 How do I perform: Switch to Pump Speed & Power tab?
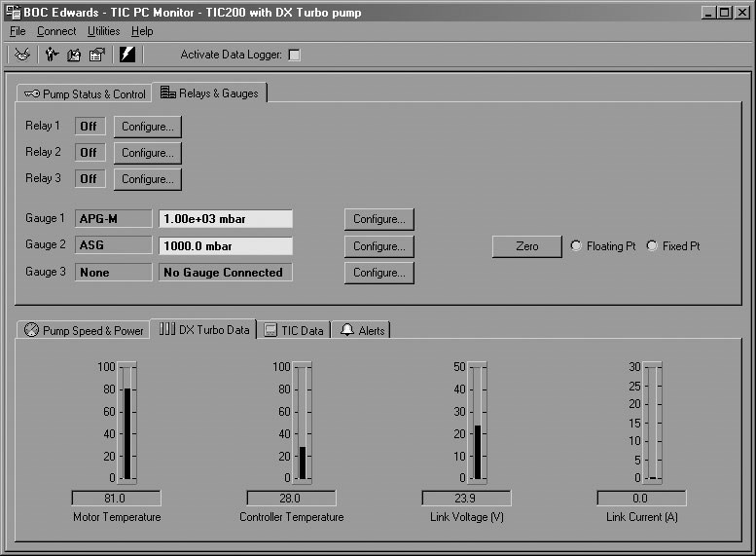click(x=84, y=331)
